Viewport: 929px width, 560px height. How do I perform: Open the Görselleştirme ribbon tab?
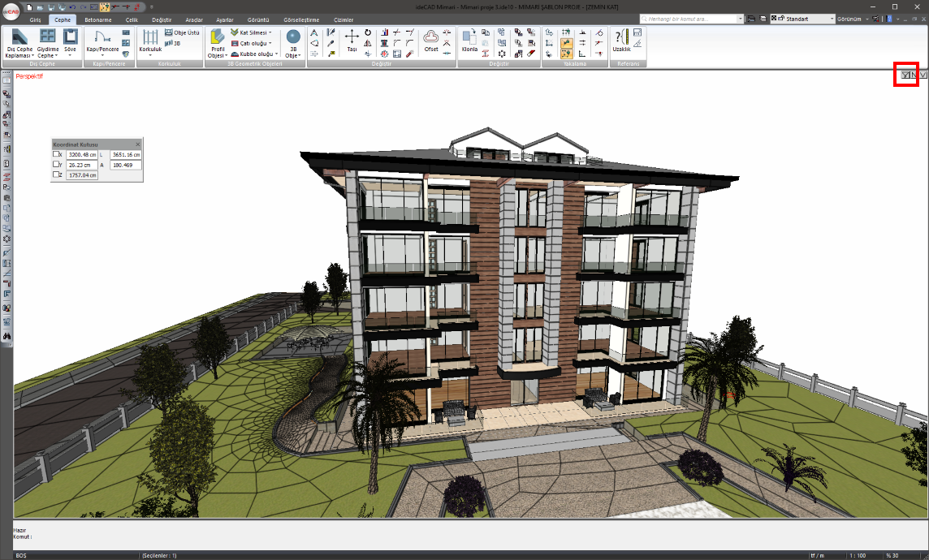[301, 19]
